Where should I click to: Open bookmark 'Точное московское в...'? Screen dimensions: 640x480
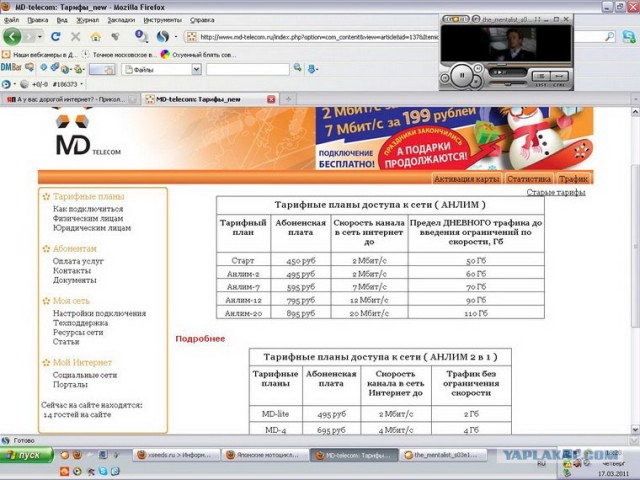click(119, 54)
